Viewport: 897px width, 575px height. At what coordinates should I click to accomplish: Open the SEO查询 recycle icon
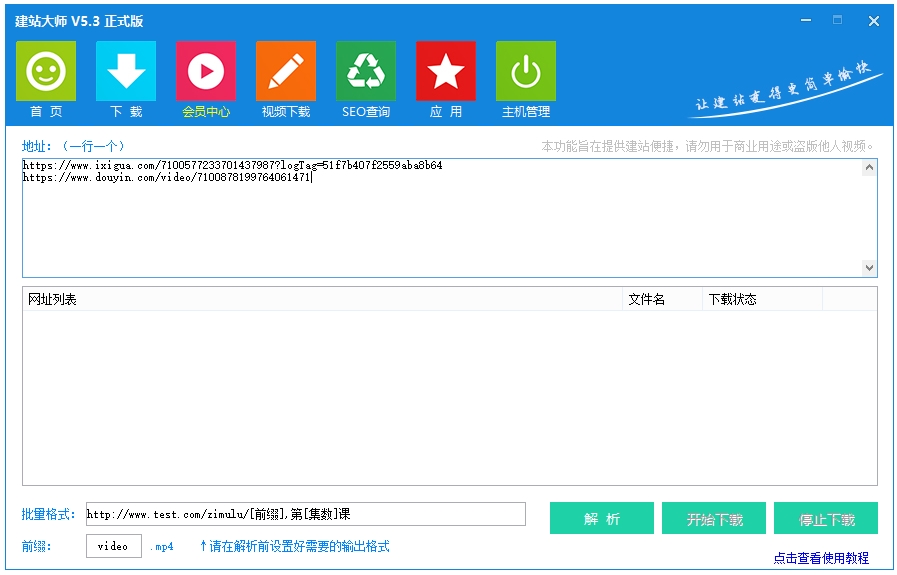pos(366,71)
